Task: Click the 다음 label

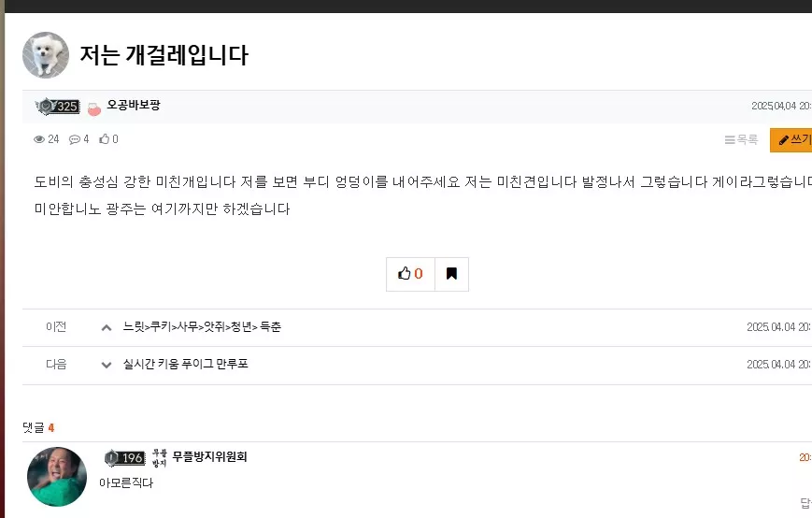Action: pos(56,364)
